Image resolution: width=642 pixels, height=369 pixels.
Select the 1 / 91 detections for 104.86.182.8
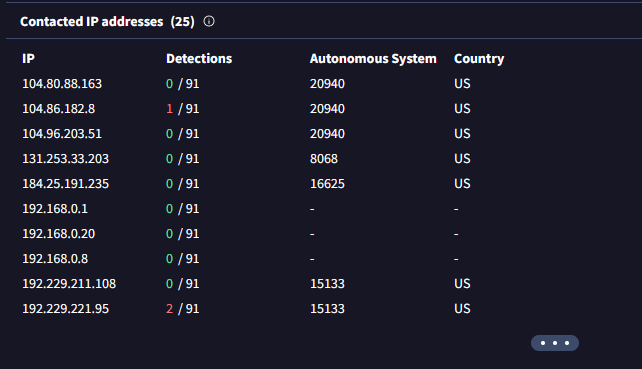[x=183, y=109]
